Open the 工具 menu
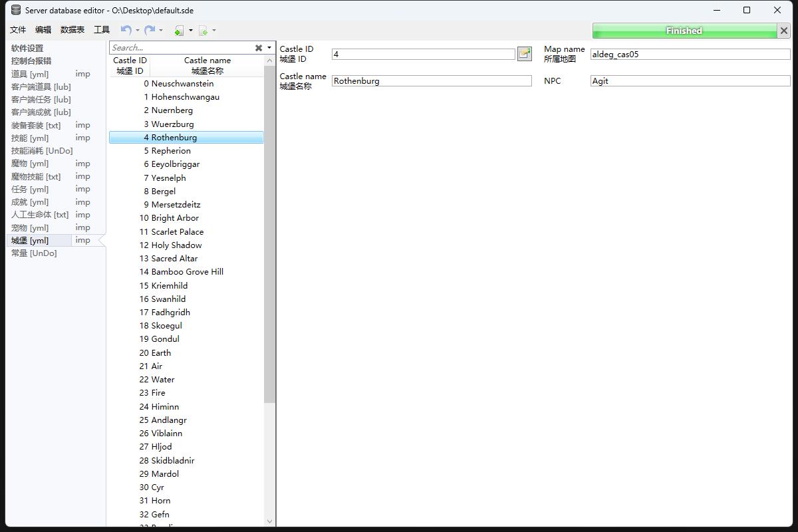 102,30
